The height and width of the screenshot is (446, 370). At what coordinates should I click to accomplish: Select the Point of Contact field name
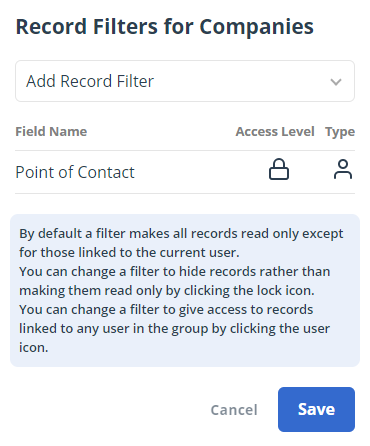tap(75, 172)
